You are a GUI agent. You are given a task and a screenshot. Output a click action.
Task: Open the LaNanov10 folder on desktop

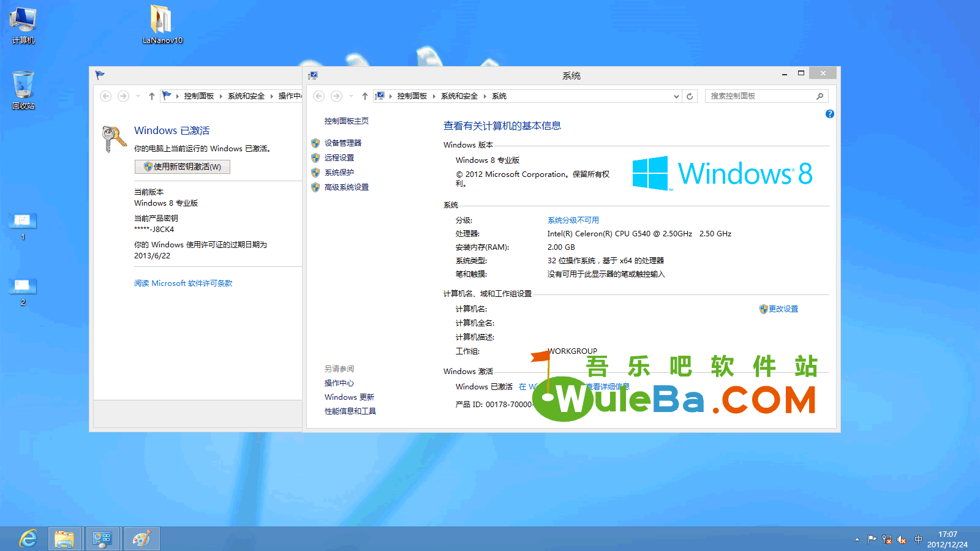tap(162, 24)
